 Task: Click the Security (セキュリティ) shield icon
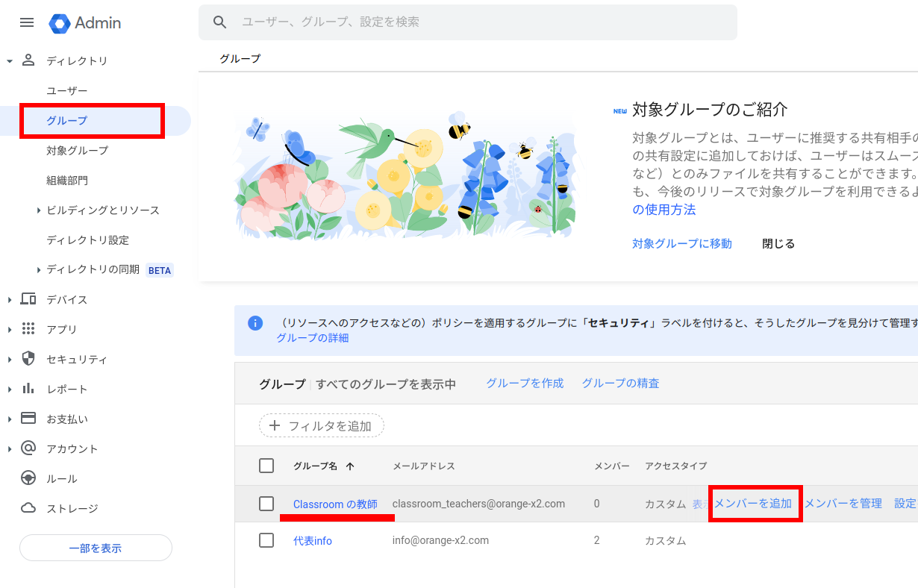tap(28, 359)
